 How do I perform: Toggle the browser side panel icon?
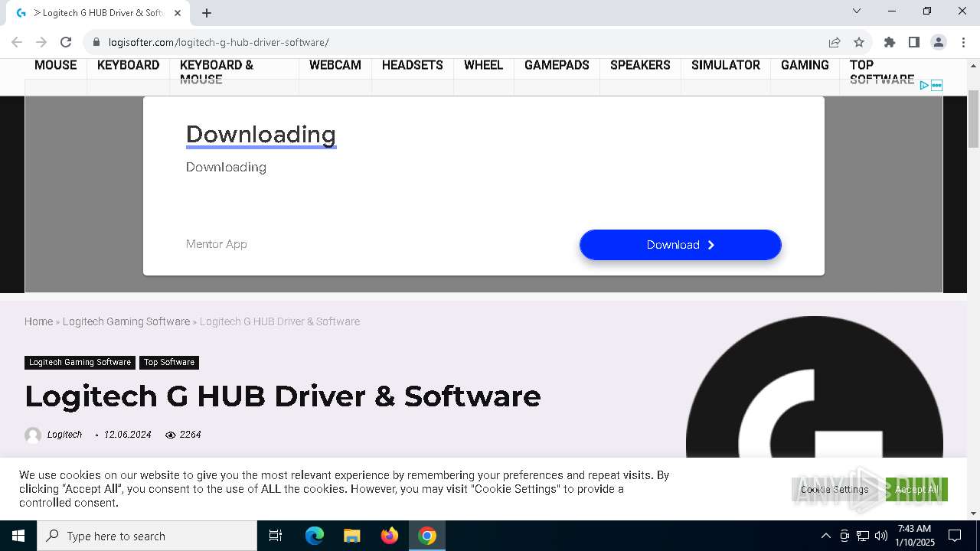point(914,42)
